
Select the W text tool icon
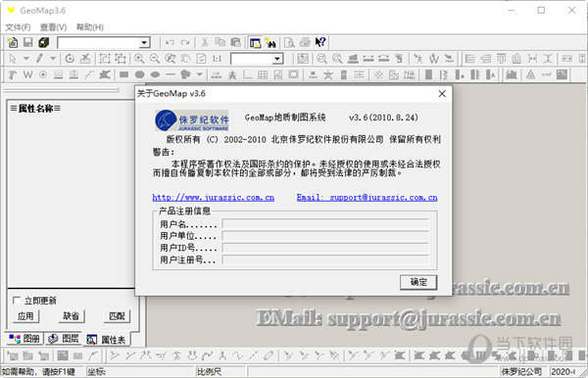pos(27,75)
